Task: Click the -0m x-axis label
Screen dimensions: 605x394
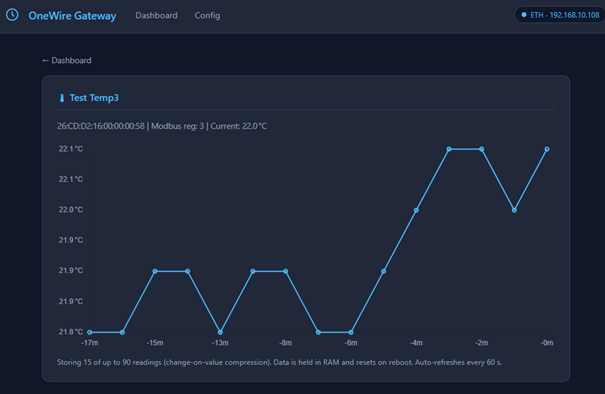Action: [x=547, y=343]
